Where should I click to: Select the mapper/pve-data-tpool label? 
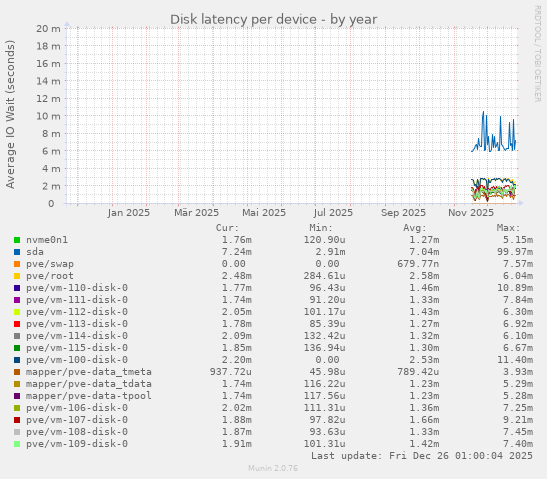(89, 396)
